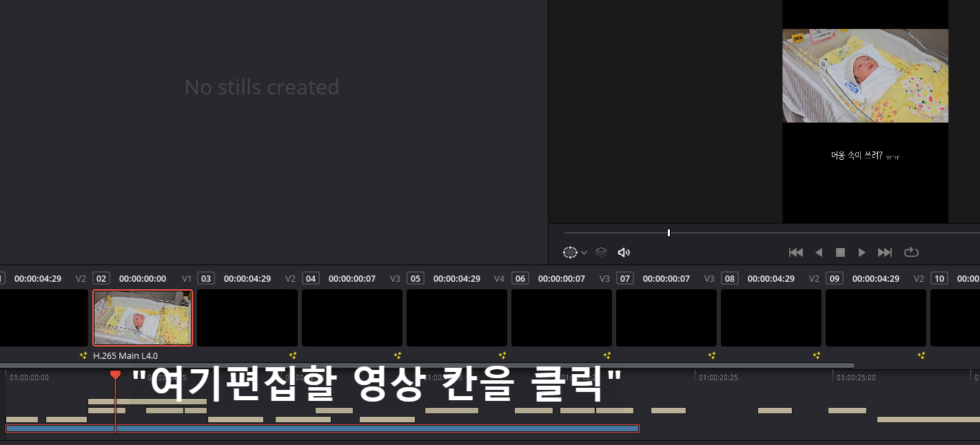Click the sparkle effects icon under clip 07

click(712, 355)
